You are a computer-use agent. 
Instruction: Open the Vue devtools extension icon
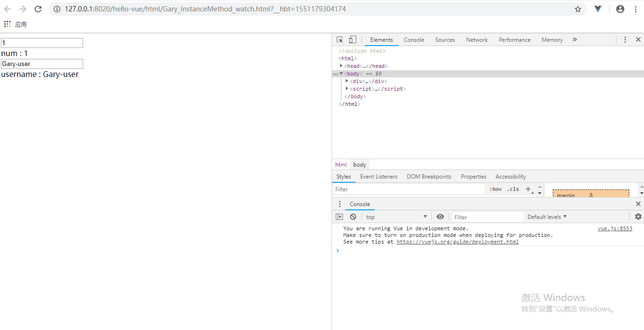coord(598,9)
